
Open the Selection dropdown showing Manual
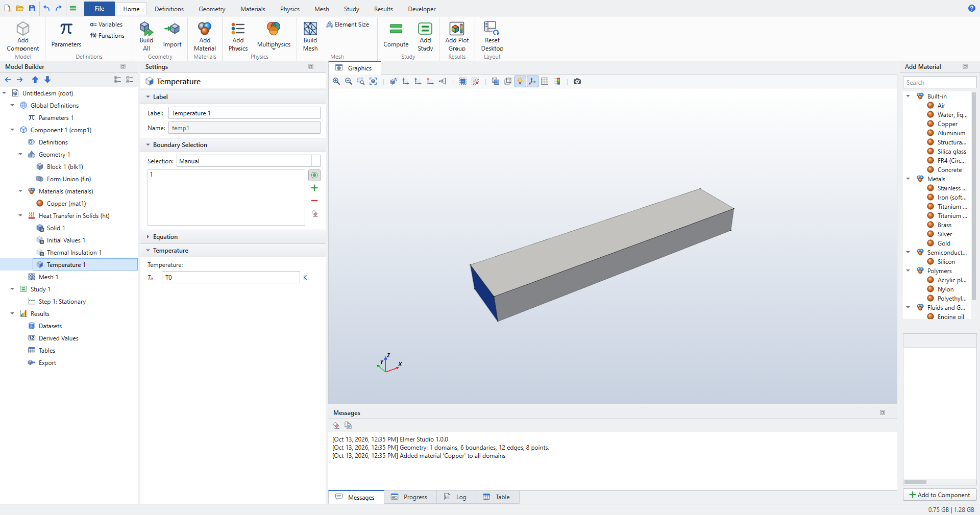tap(249, 161)
